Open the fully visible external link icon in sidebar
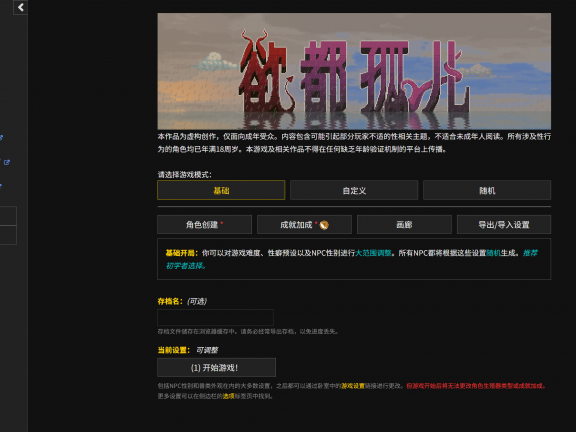The width and height of the screenshot is (576, 432). (x=7, y=162)
